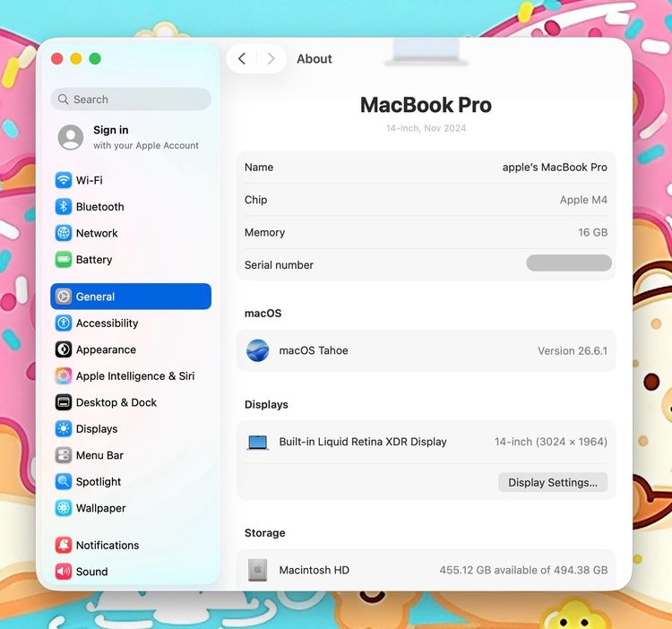Click the Display Settings... button
Screen dimensions: 672x629
pos(553,482)
